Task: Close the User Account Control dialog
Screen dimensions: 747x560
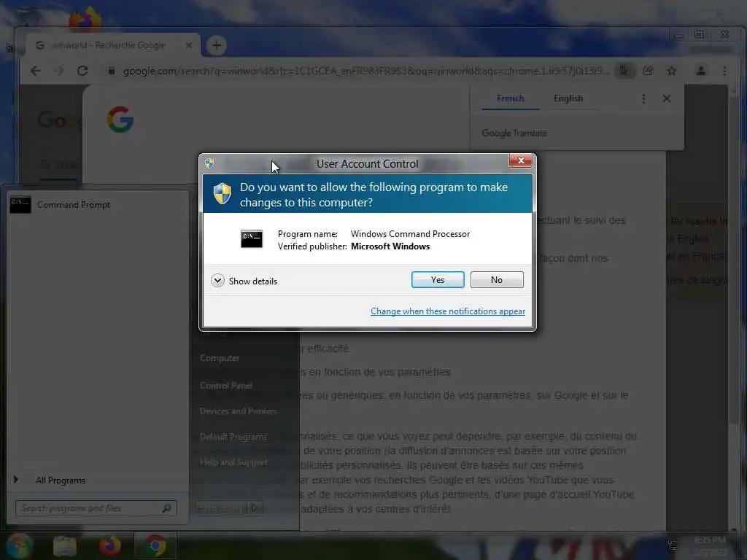Action: (x=521, y=160)
